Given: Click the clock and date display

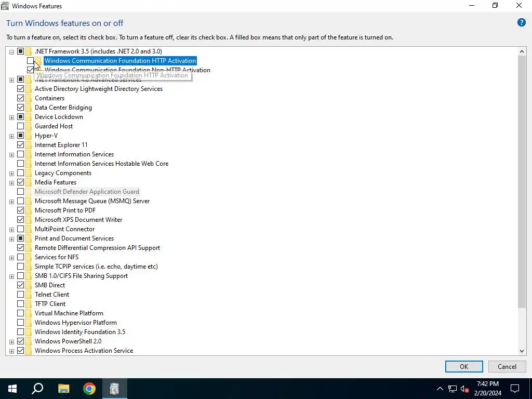Looking at the screenshot, I should [487, 389].
